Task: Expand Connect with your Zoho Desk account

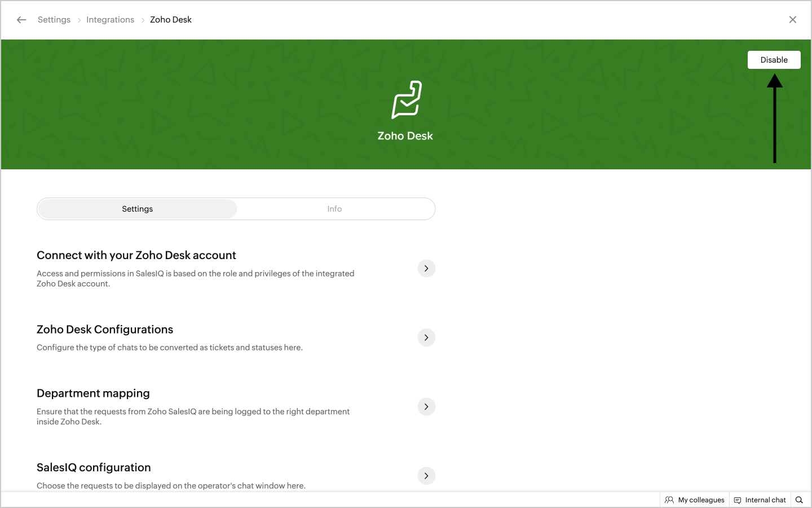Action: click(426, 269)
